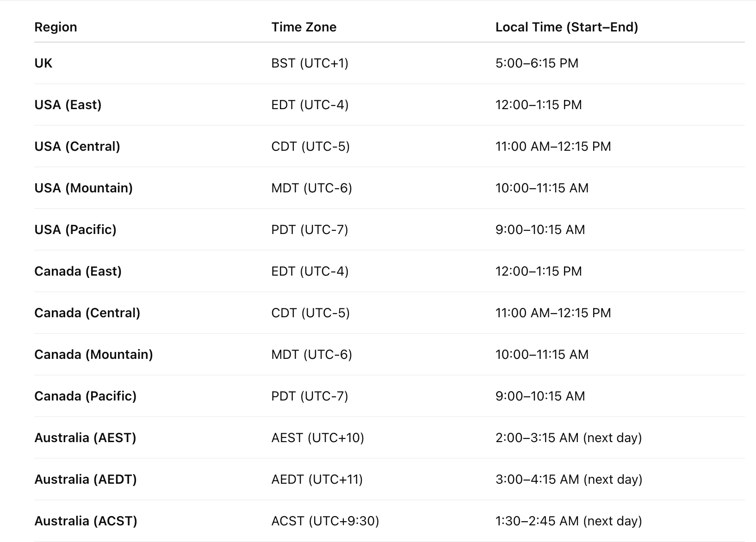756x542 pixels.
Task: Click BST (UTC+1) time zone cell
Action: pos(310,63)
